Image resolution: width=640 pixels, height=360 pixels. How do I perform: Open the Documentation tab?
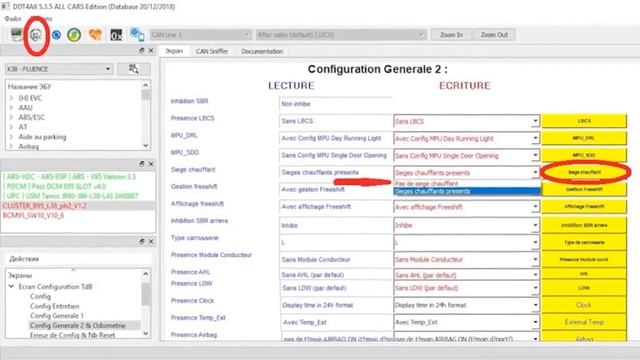[262, 51]
